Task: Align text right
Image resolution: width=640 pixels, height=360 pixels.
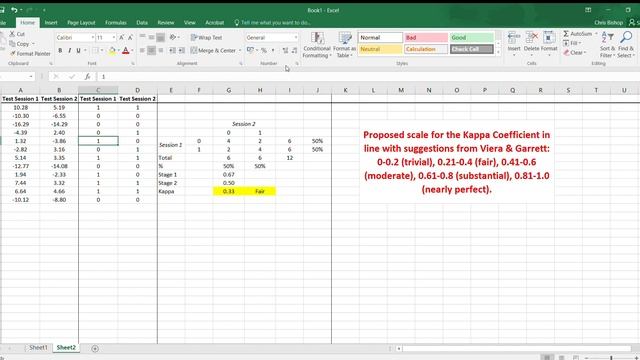Action: pos(160,51)
